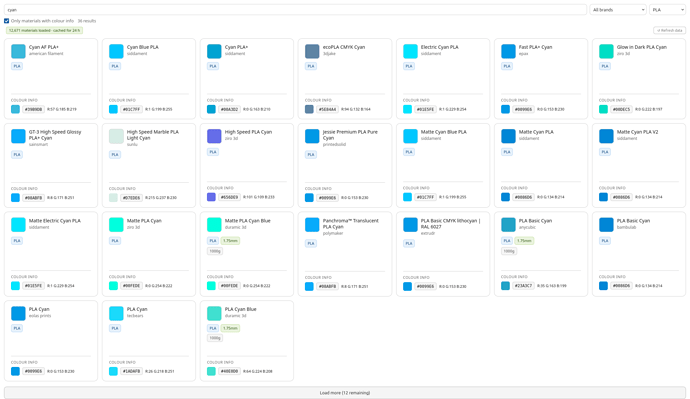Click 'Colour Info' label on Matte Cyan PLA siddament card
The height and width of the screenshot is (399, 690).
click(514, 188)
